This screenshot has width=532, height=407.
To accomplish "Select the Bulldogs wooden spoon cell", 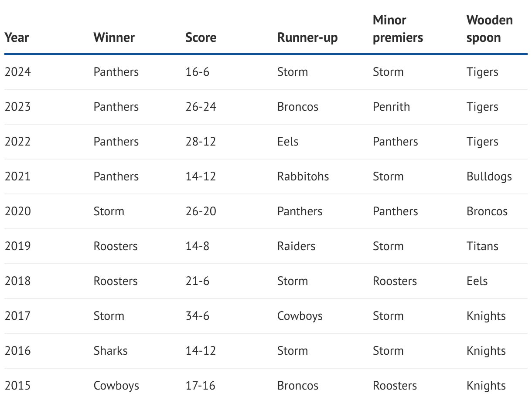I will click(x=489, y=176).
